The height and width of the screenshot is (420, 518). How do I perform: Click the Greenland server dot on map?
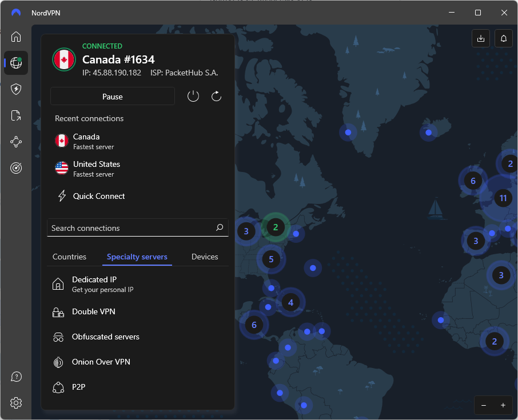pyautogui.click(x=348, y=133)
